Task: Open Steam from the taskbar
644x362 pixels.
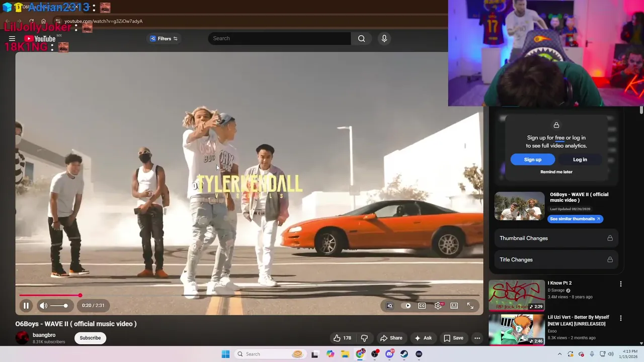Action: (404, 354)
